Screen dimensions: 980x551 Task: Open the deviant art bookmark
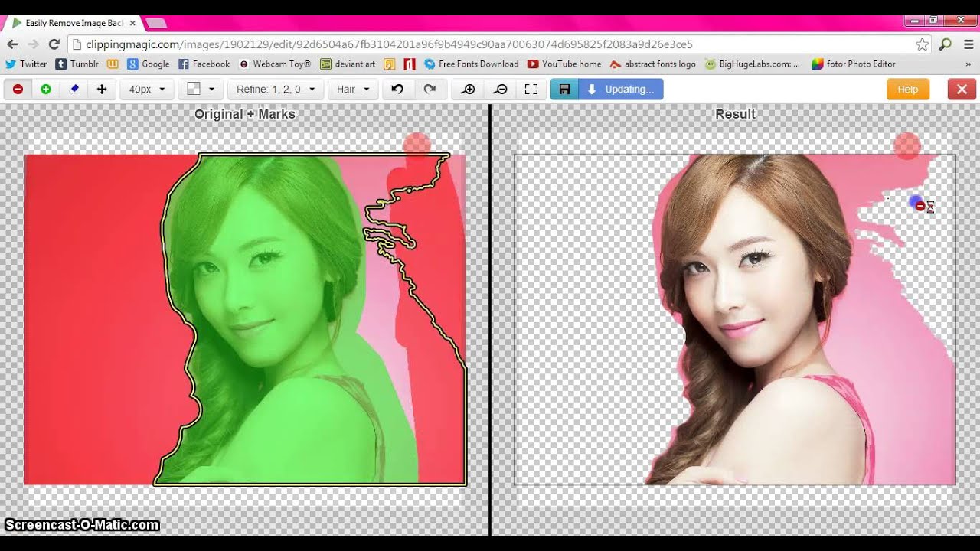pyautogui.click(x=348, y=64)
